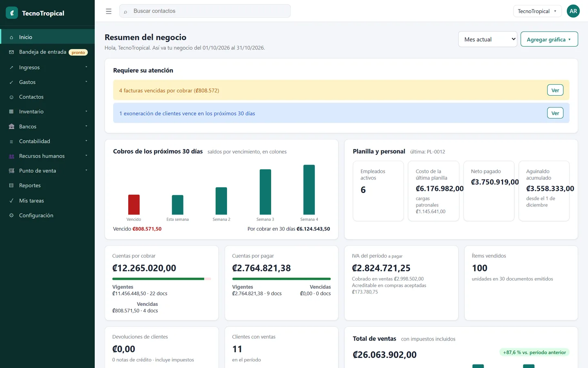Click the Contabilidad list icon

pos(11,141)
